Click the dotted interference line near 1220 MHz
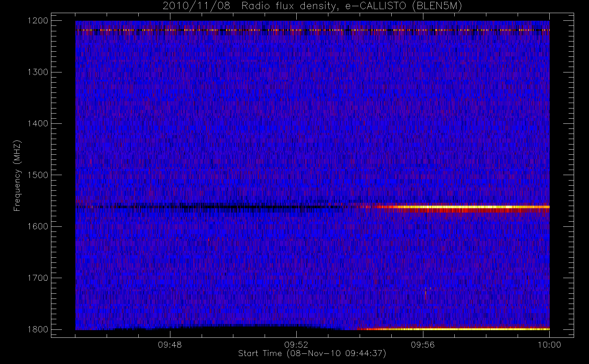This screenshot has height=364, width=589. [312, 30]
